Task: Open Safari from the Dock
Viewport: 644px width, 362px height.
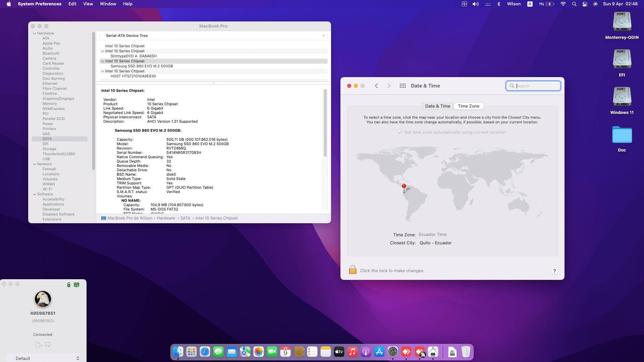Action: pos(205,352)
